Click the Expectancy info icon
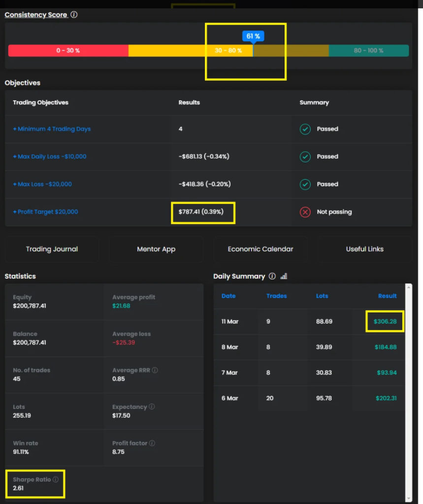423x504 pixels. [152, 407]
